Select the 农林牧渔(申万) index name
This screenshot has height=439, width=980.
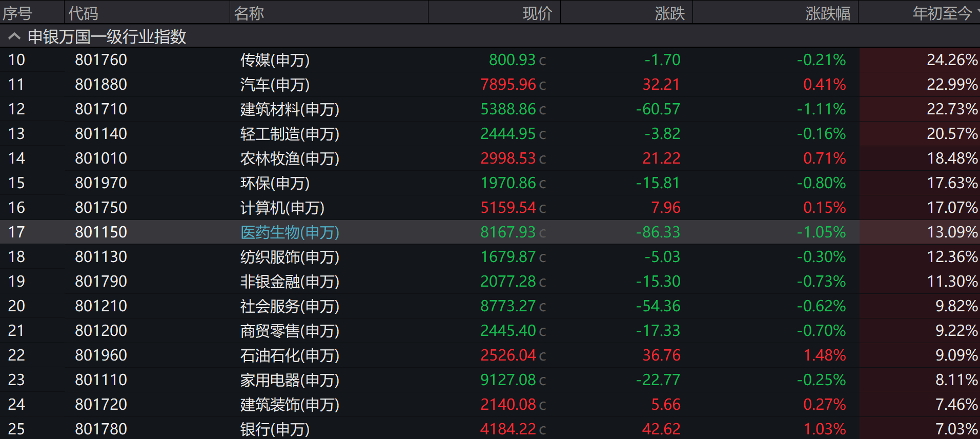click(x=290, y=158)
